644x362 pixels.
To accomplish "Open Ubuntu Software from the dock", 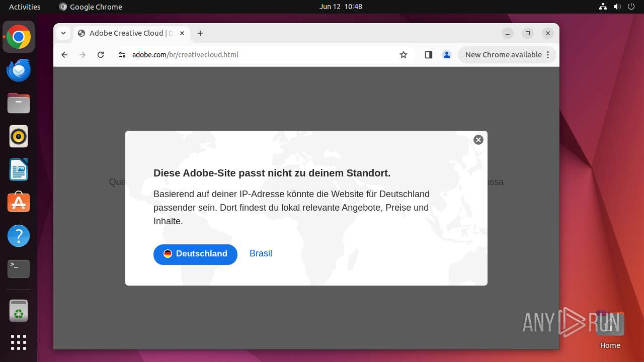I will pos(19,203).
